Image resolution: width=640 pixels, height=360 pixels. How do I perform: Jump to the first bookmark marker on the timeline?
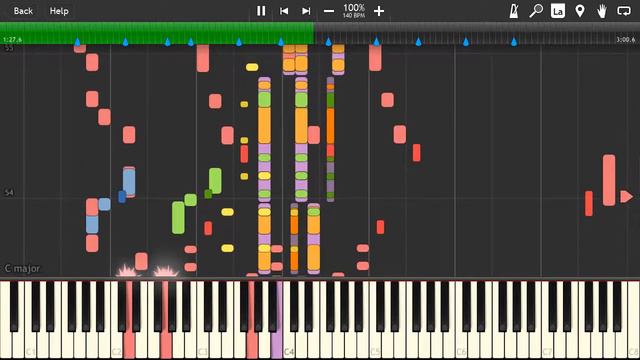[x=78, y=42]
